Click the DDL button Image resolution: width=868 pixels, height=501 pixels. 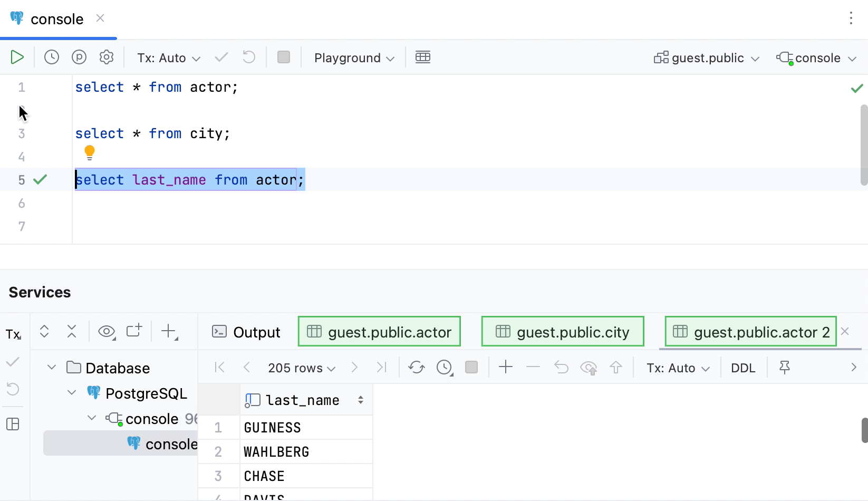pos(743,368)
